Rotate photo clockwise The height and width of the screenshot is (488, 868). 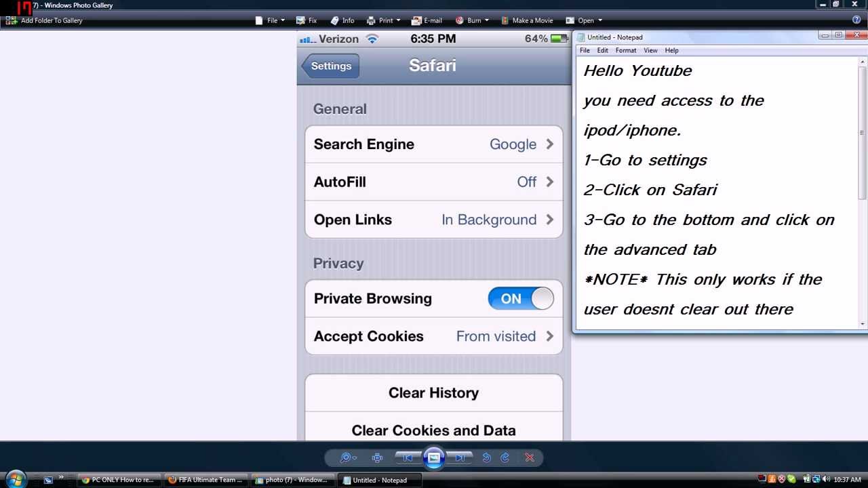tap(505, 458)
